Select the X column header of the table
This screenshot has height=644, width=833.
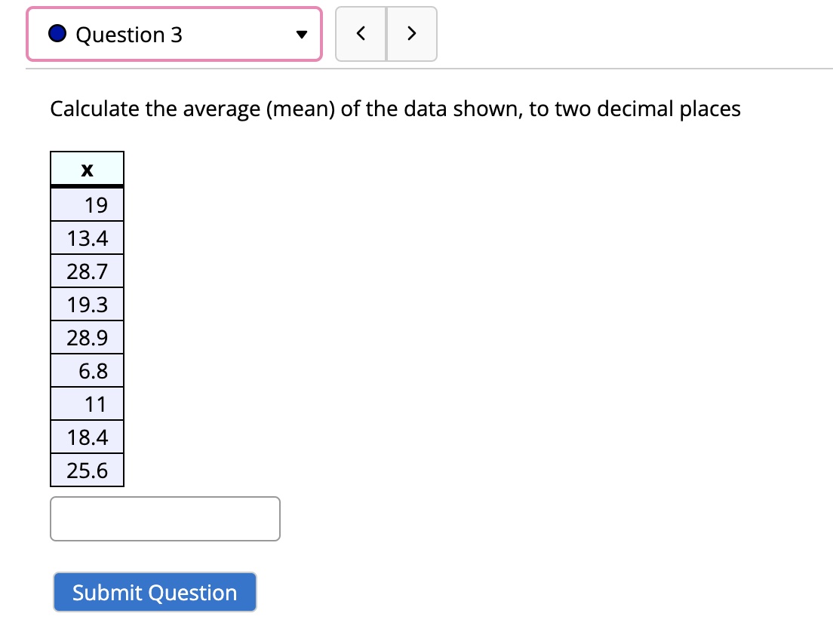click(87, 168)
